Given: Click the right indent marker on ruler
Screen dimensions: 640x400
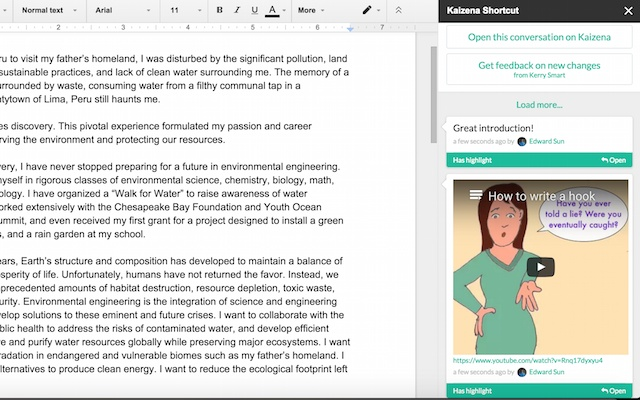Looking at the screenshot, I should coord(350,29).
